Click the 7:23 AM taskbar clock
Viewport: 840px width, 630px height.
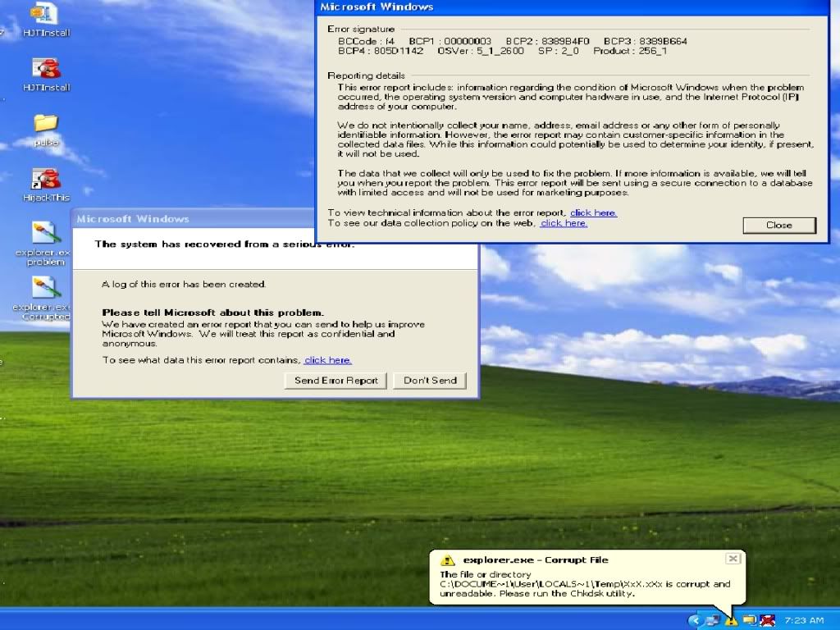coord(804,620)
